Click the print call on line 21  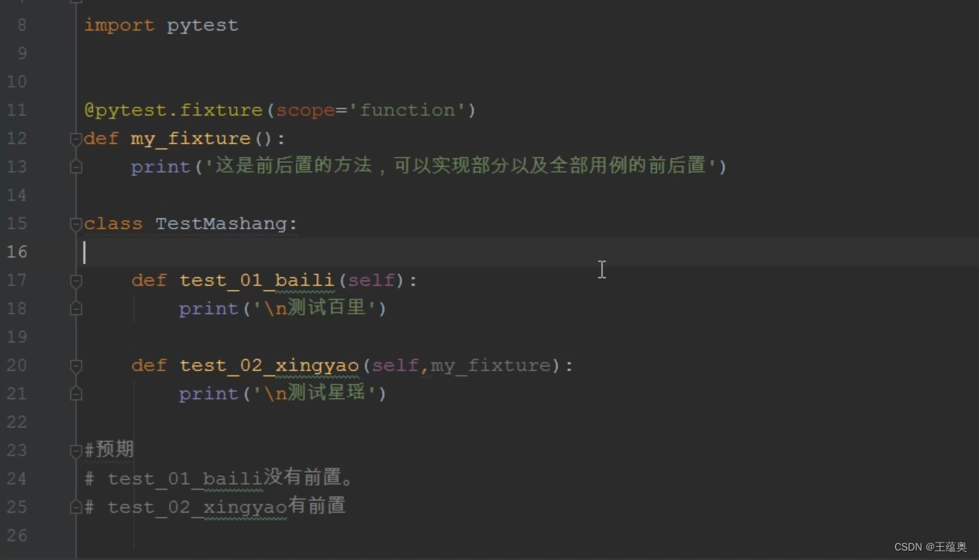pyautogui.click(x=209, y=393)
